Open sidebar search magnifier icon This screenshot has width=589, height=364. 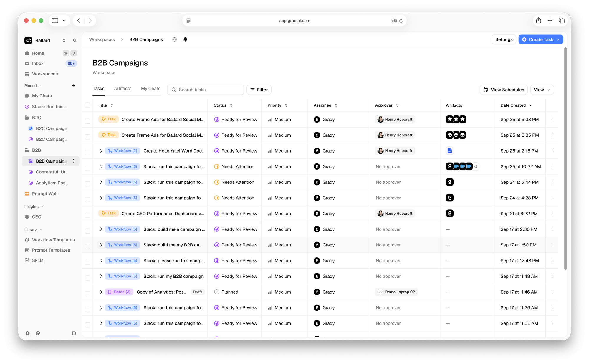75,40
